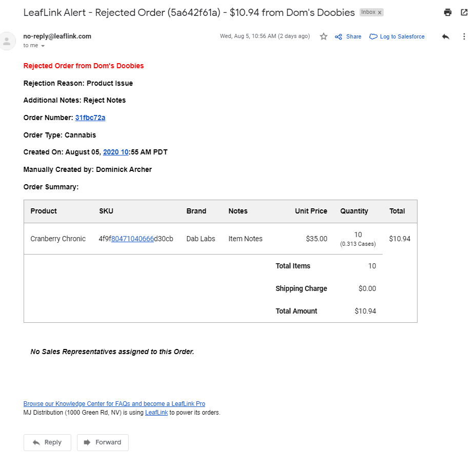Click the forward arrow icon inside the Forward button
The height and width of the screenshot is (467, 476).
pos(87,442)
